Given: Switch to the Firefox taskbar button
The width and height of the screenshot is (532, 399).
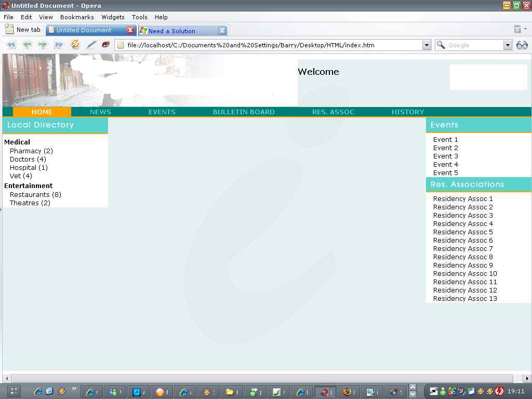Looking at the screenshot, I should pyautogui.click(x=348, y=392).
